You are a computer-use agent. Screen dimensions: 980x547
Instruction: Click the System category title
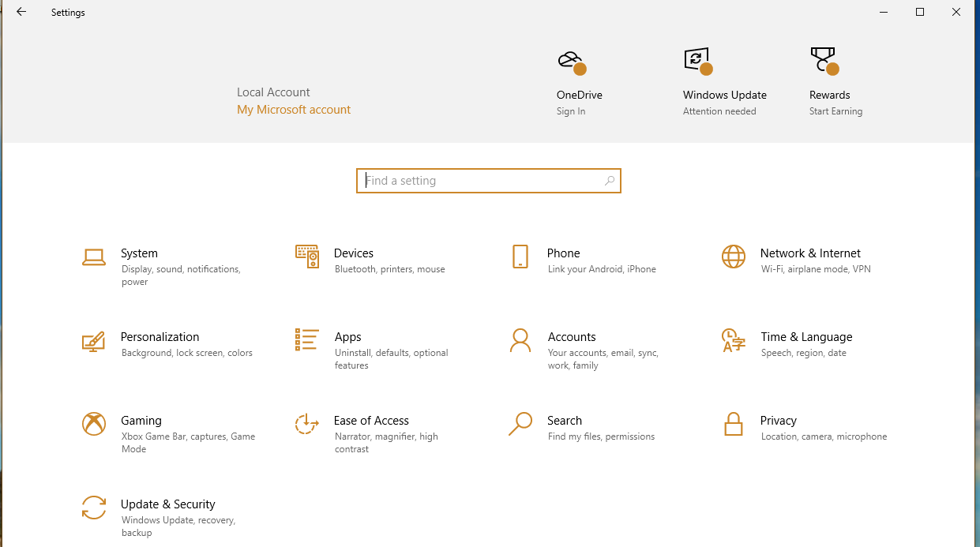pyautogui.click(x=139, y=253)
